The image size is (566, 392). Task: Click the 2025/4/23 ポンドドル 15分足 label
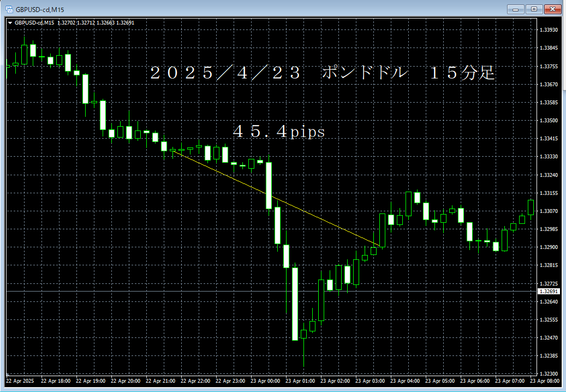pyautogui.click(x=323, y=73)
